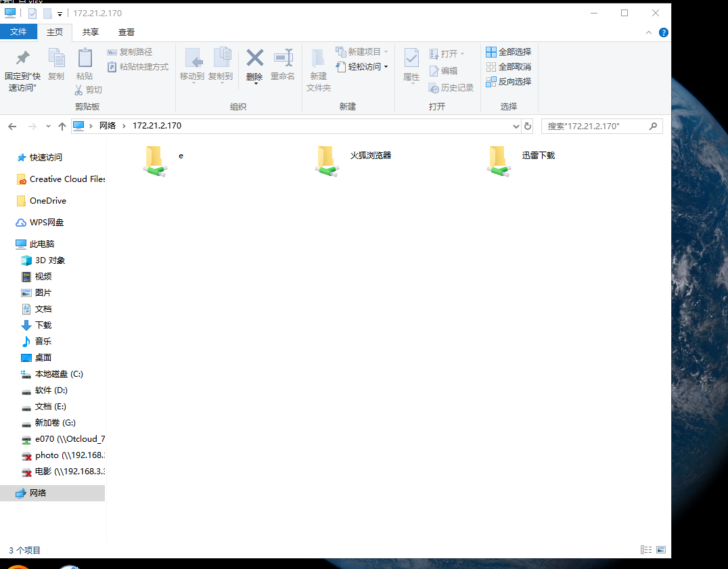Select the 迅雷下载 shared folder
The height and width of the screenshot is (569, 728).
click(x=521, y=160)
